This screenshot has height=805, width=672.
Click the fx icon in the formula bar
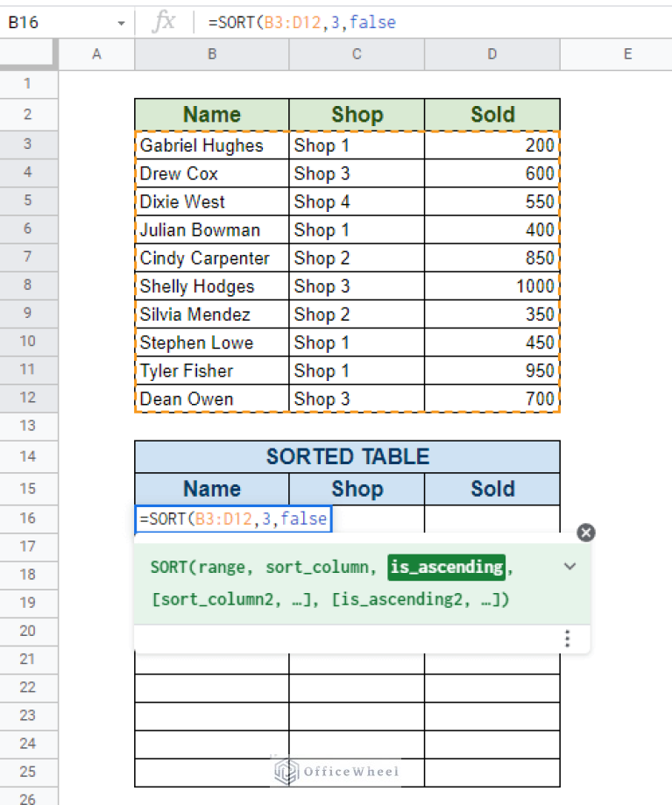pyautogui.click(x=163, y=22)
